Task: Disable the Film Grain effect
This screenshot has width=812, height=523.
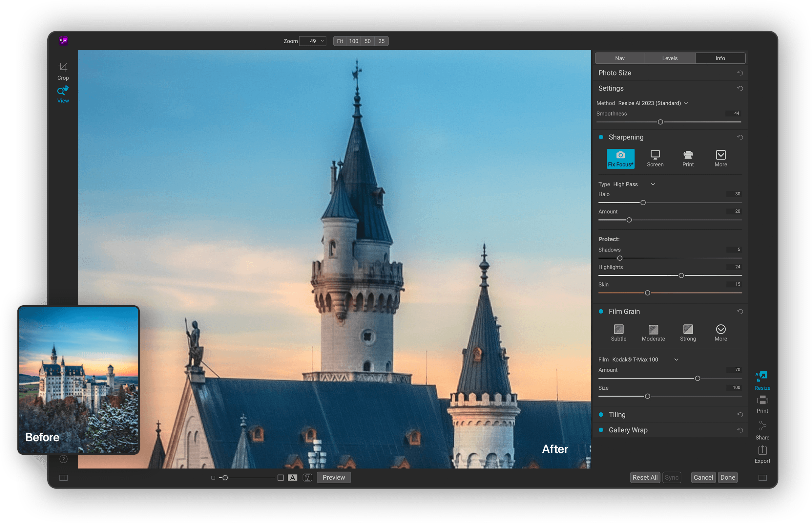Action: coord(601,311)
